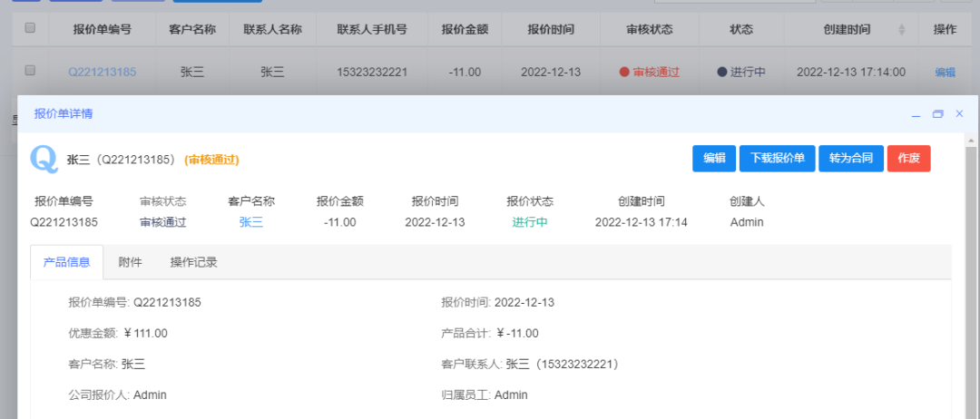Switch to the 产品信息 tab

tap(66, 262)
